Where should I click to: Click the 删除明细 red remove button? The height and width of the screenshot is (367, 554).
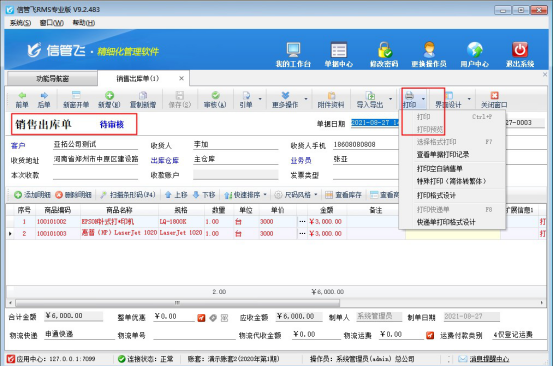coord(73,195)
